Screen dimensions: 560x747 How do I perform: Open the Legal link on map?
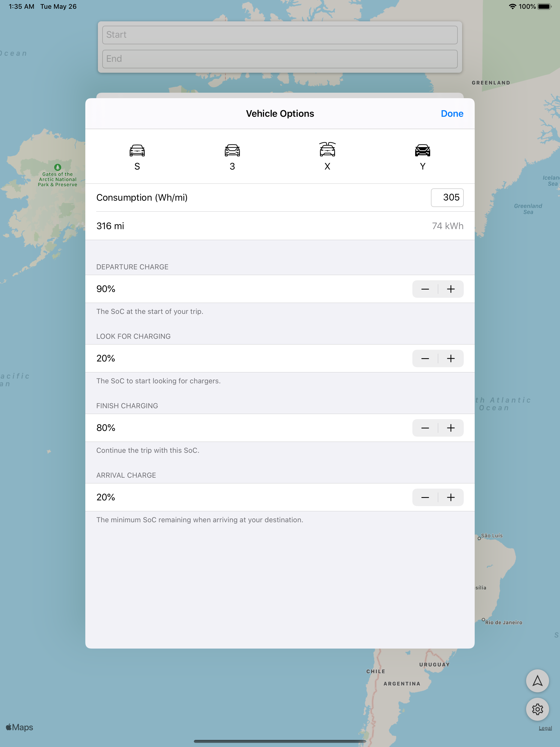[x=545, y=728]
